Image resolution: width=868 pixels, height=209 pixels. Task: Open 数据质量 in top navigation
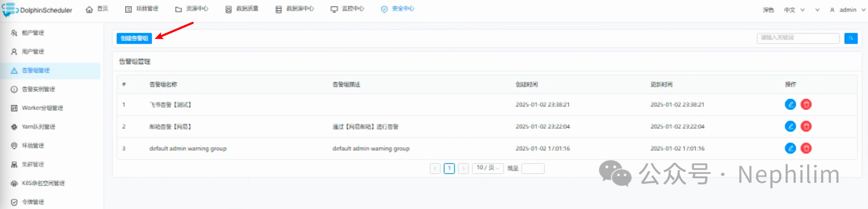[242, 9]
